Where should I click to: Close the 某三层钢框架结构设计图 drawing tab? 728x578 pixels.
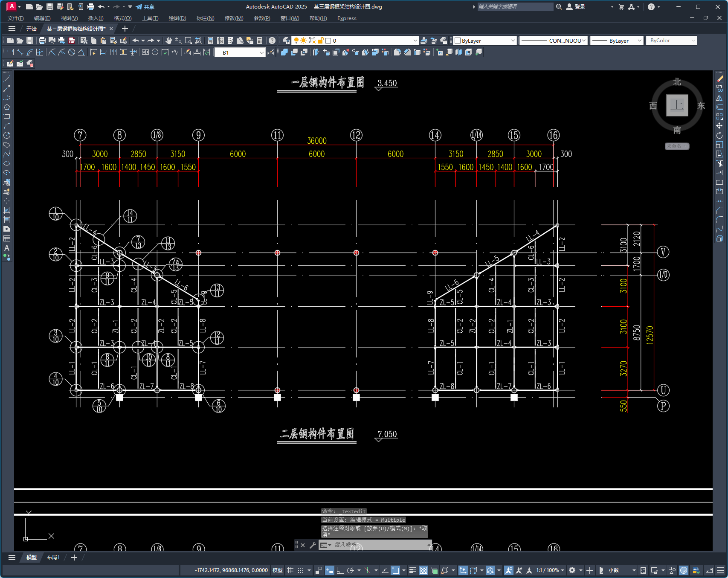[x=111, y=29]
